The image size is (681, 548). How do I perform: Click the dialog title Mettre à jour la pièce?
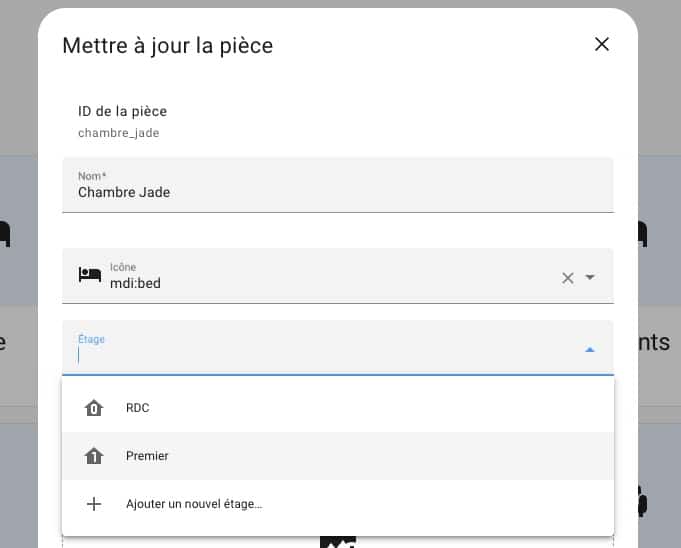[x=168, y=46]
